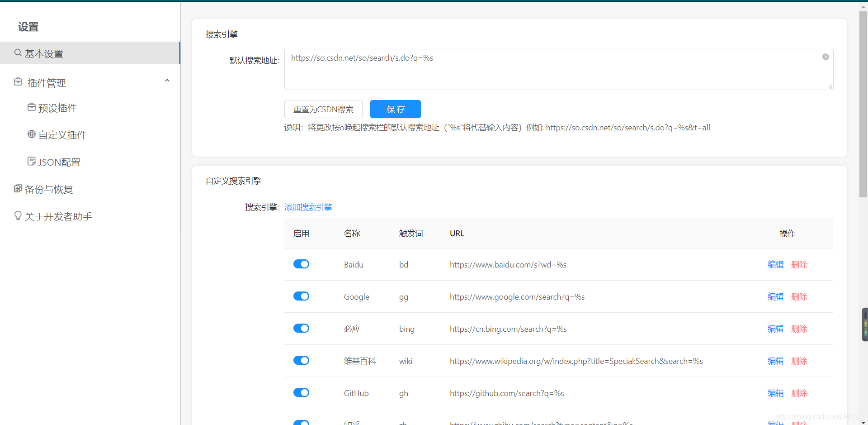Open JSON配置 via its file icon
868x425 pixels.
31,161
